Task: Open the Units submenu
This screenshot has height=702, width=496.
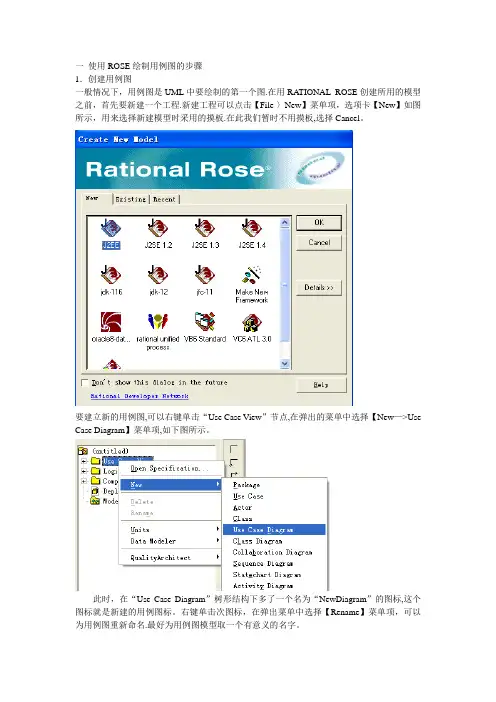Action: click(171, 530)
